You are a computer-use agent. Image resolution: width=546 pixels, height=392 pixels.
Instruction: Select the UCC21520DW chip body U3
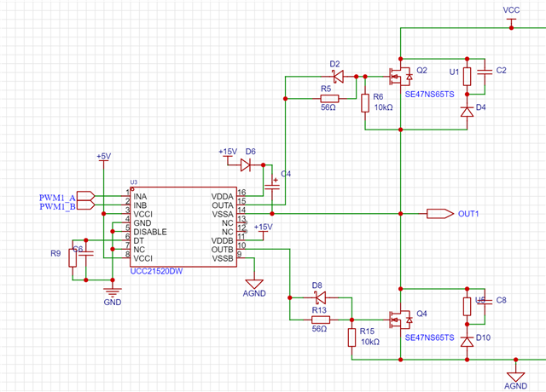coord(183,228)
